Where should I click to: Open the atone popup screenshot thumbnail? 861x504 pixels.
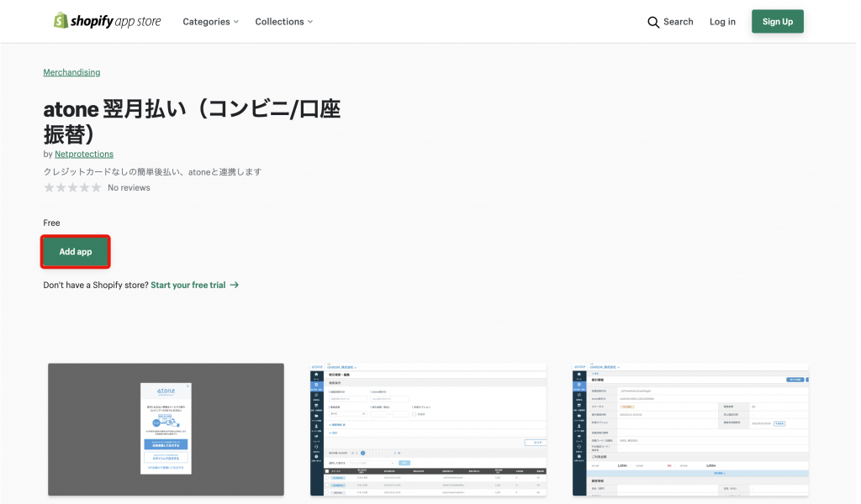point(166,429)
